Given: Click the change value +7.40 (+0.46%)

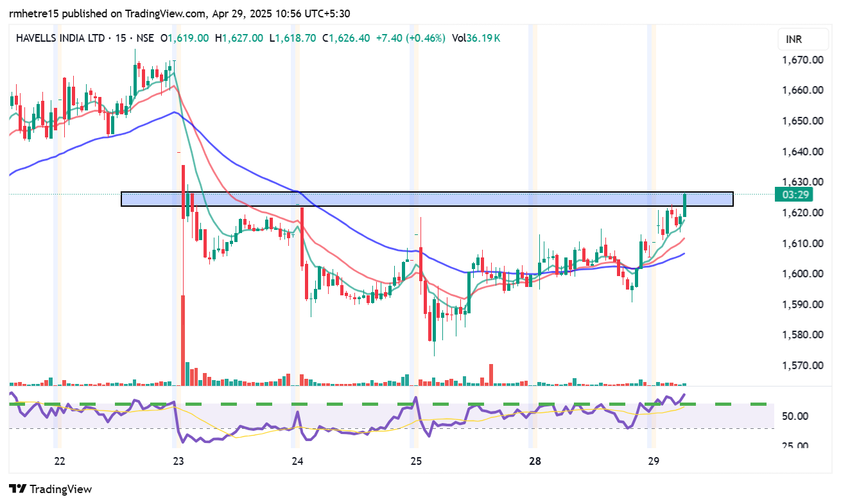Looking at the screenshot, I should click(x=410, y=38).
